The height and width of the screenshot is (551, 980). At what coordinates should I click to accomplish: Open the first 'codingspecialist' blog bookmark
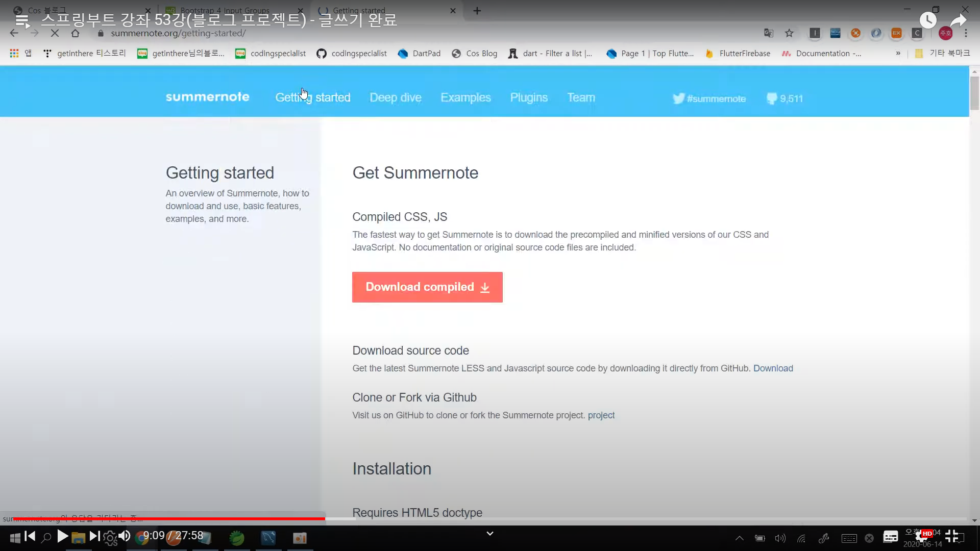[271, 53]
